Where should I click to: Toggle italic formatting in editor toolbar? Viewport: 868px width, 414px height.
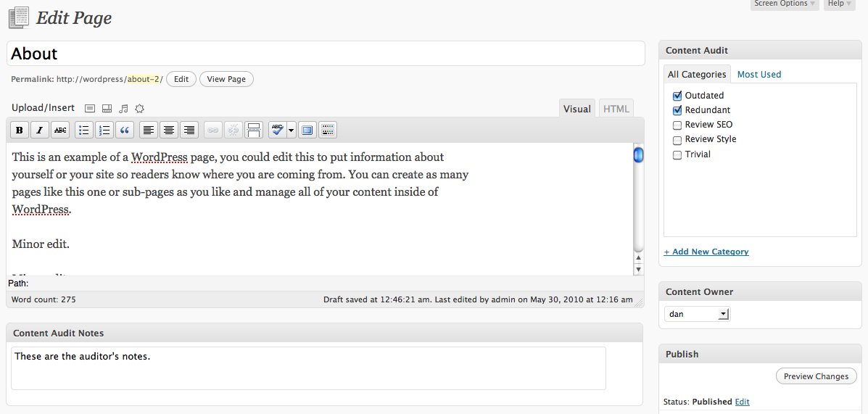coord(39,130)
